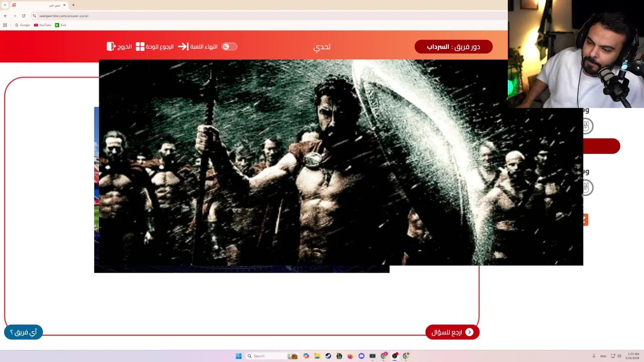
Task: Open the Windows Start menu
Action: click(x=238, y=356)
